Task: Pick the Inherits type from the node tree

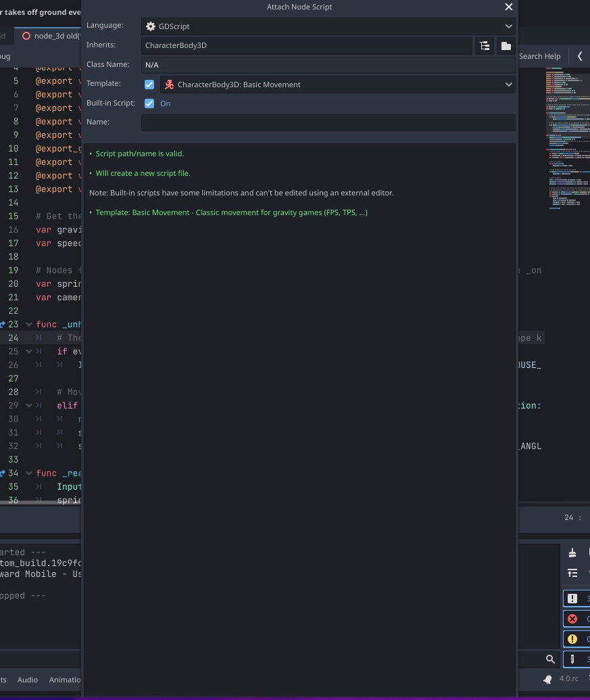Action: point(485,45)
